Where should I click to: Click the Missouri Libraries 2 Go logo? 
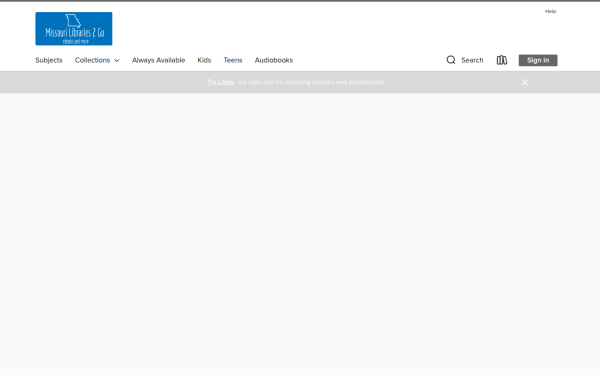coord(74,29)
